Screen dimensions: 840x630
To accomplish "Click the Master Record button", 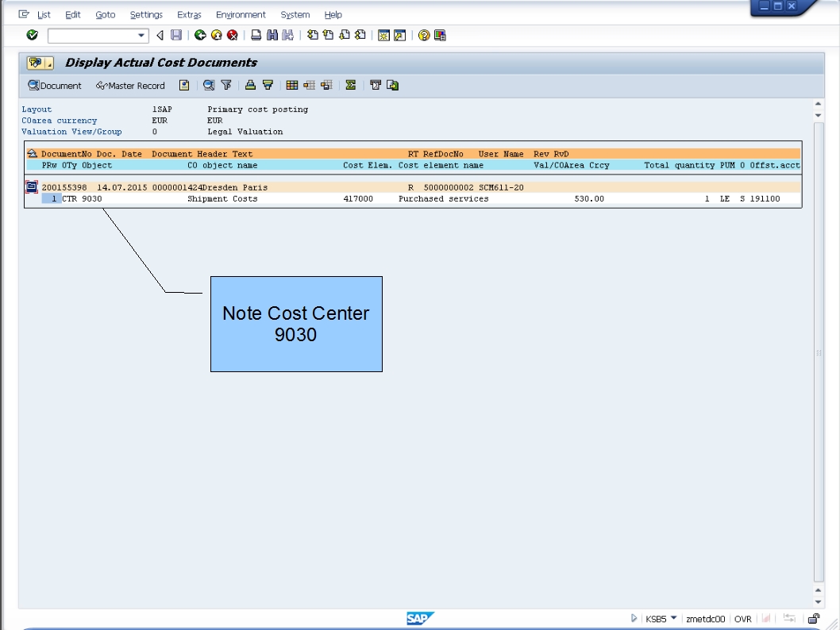I will click(x=130, y=86).
